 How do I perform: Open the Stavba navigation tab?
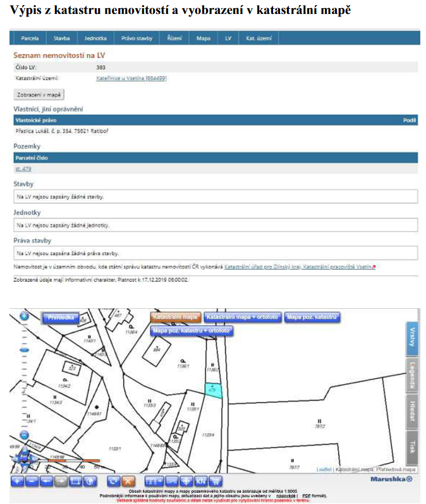tap(62, 39)
